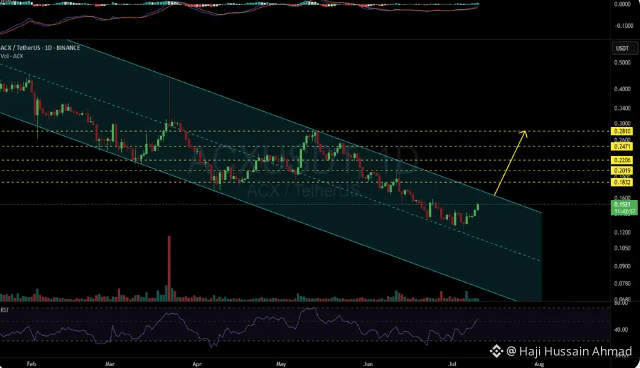This screenshot has height=368, width=640.
Task: Click the 0.2019 yellow price label
Action: click(x=622, y=170)
